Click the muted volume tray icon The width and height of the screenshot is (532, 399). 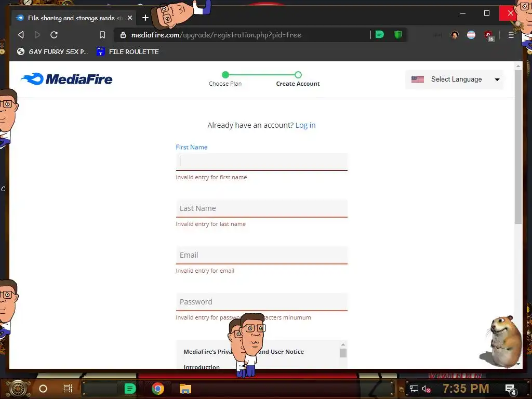tap(426, 389)
